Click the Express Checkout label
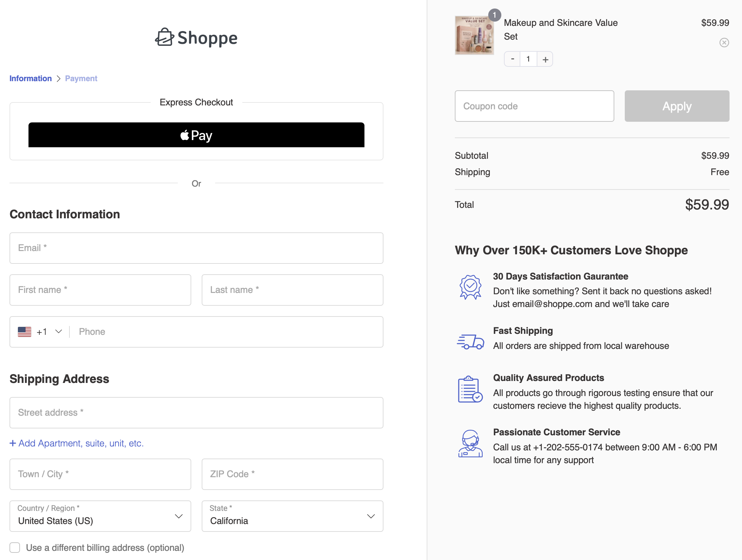The height and width of the screenshot is (560, 742). click(196, 102)
